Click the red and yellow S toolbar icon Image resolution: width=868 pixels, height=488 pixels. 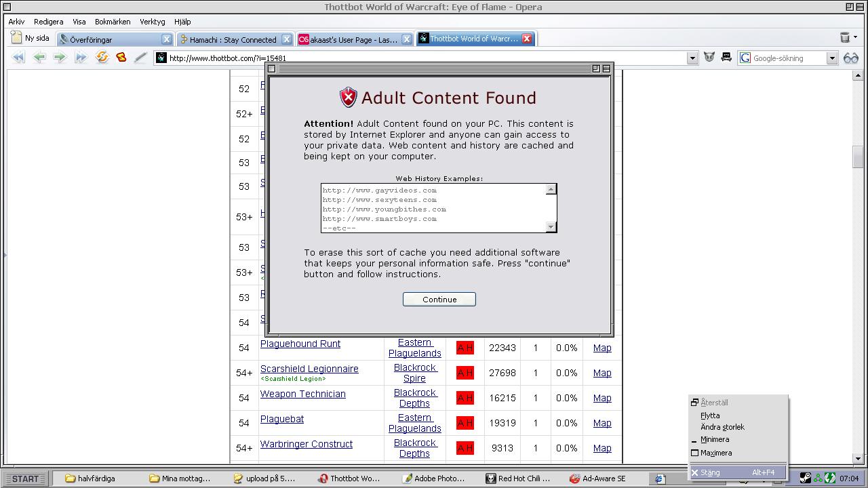tap(121, 58)
